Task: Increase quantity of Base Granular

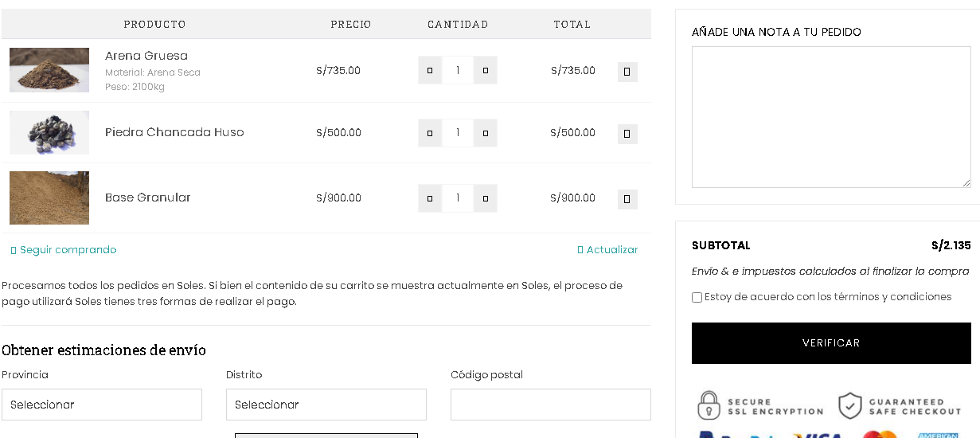Action: click(x=486, y=198)
